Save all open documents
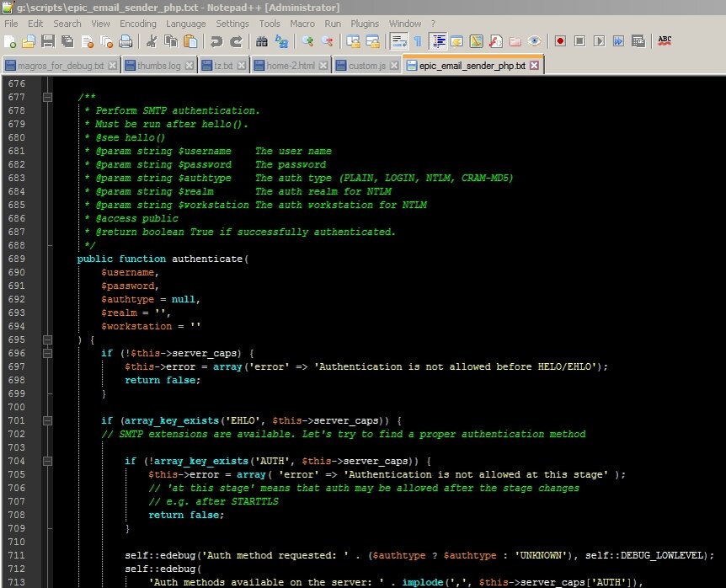The height and width of the screenshot is (588, 726). [x=68, y=40]
